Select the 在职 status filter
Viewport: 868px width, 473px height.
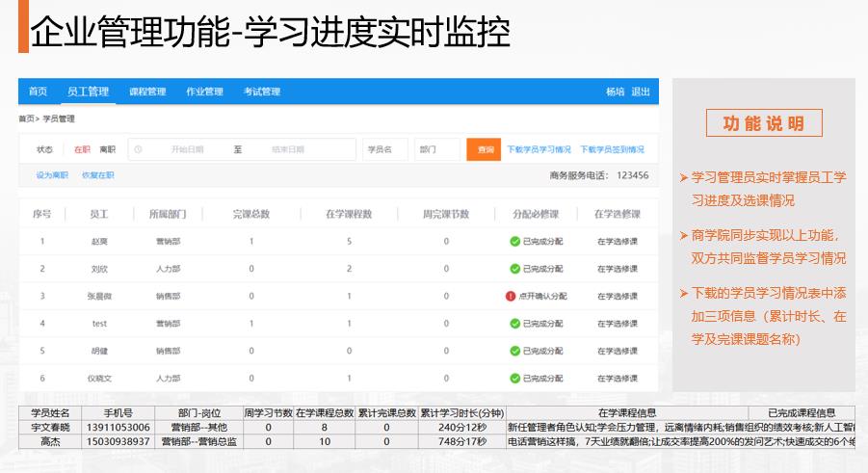(x=82, y=149)
